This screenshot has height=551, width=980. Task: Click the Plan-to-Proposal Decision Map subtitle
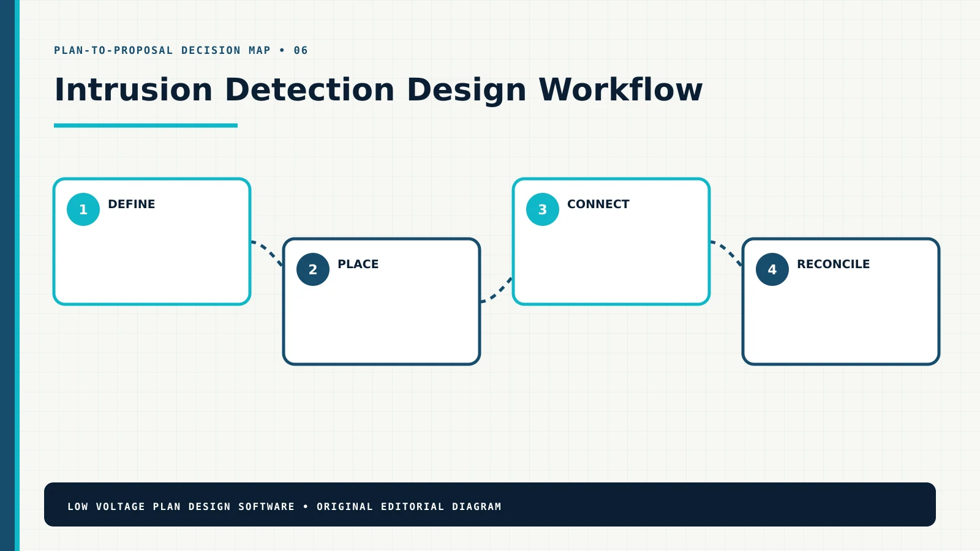click(181, 50)
